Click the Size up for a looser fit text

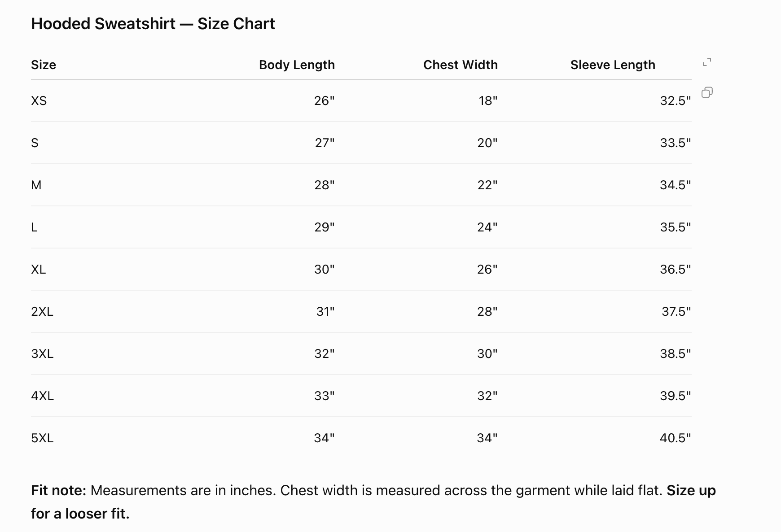(x=373, y=502)
